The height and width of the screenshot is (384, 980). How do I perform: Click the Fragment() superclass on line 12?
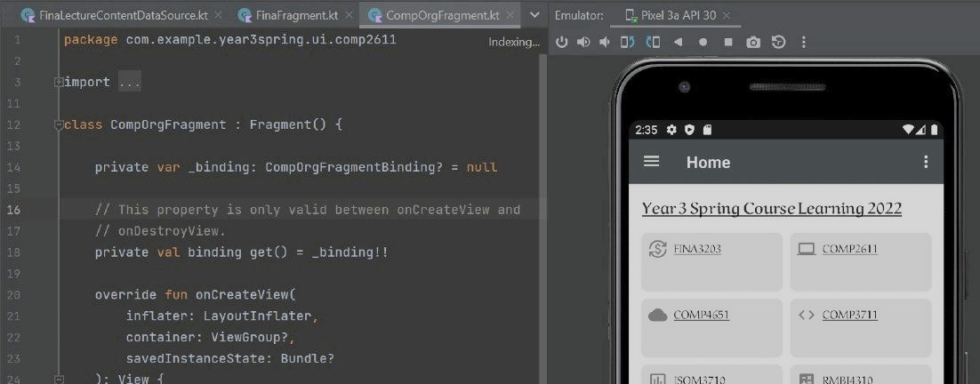coord(288,124)
